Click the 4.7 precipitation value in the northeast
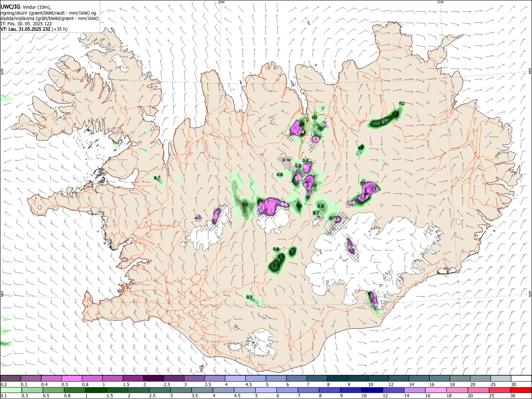The height and width of the screenshot is (399, 532). 383,122
